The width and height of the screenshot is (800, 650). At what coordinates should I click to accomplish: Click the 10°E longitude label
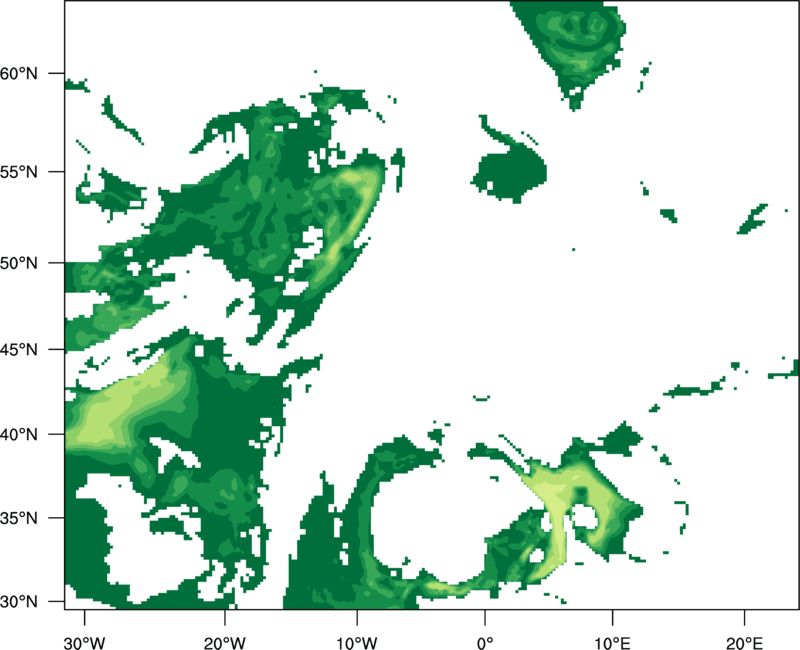click(x=612, y=643)
